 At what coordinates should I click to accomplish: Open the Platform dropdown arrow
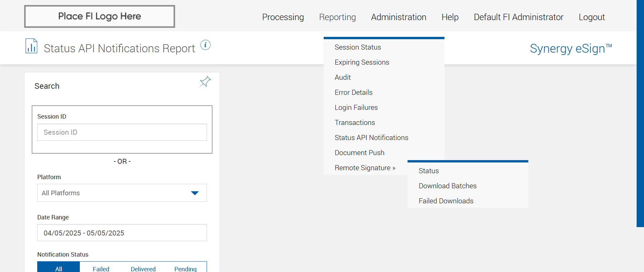(x=195, y=193)
